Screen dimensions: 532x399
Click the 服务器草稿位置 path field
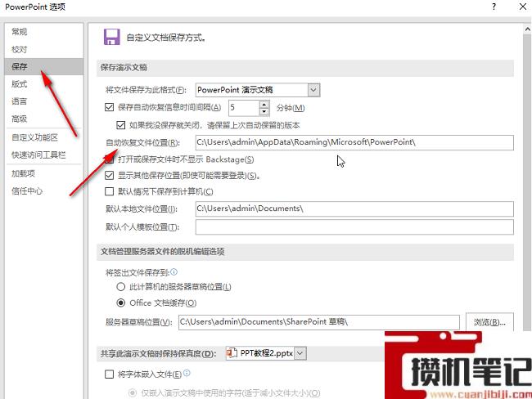[x=319, y=322]
